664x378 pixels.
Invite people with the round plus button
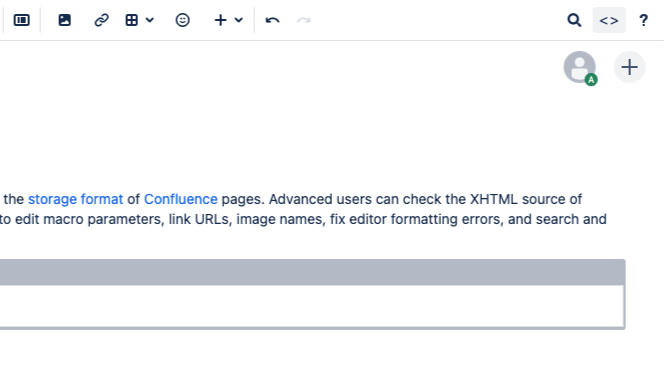[630, 67]
